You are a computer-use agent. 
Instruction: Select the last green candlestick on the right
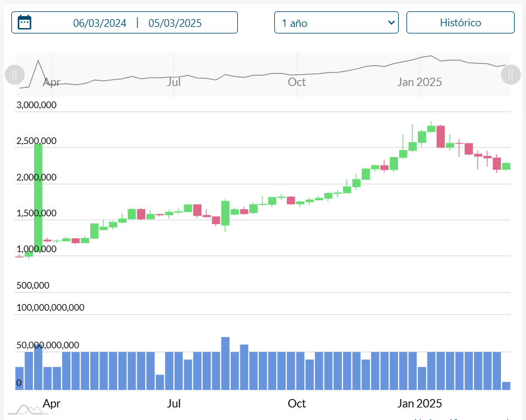click(506, 166)
